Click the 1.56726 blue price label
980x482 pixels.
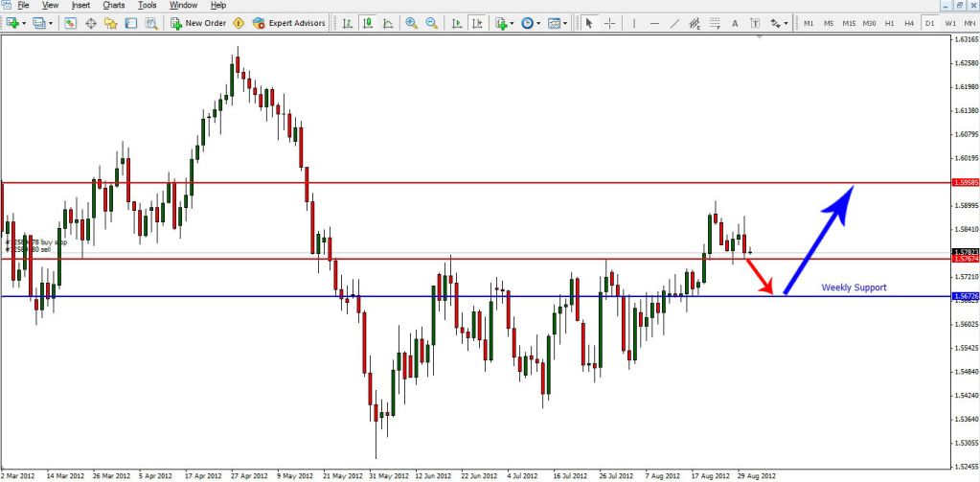pyautogui.click(x=966, y=296)
